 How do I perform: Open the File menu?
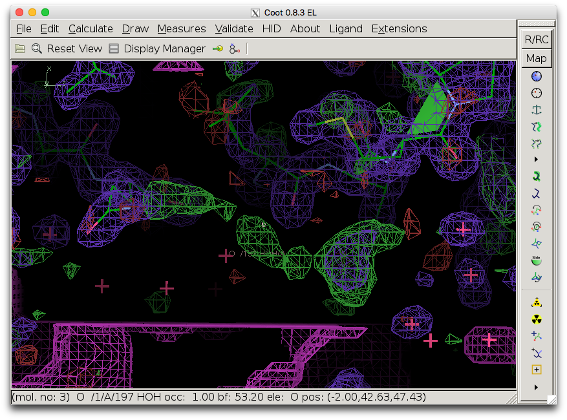tap(24, 29)
